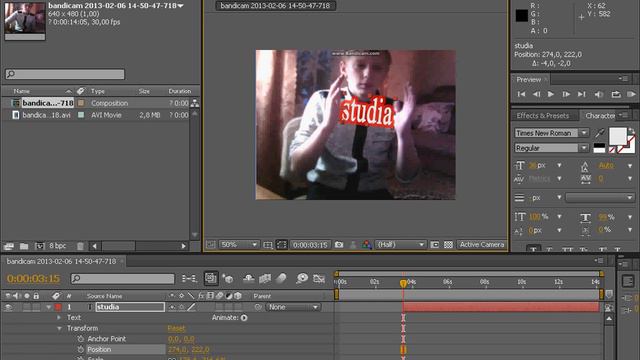
Task: Open the (Half) resolution dropdown
Action: pyautogui.click(x=400, y=244)
